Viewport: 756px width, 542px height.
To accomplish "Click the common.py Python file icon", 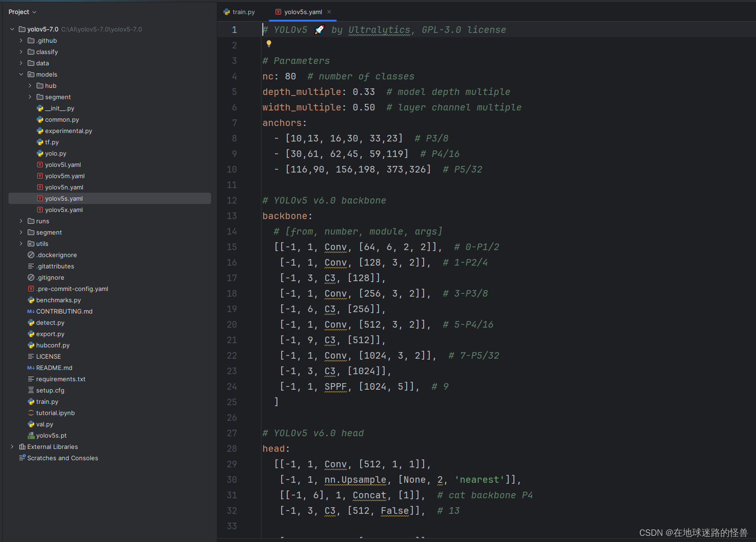I will (x=40, y=119).
